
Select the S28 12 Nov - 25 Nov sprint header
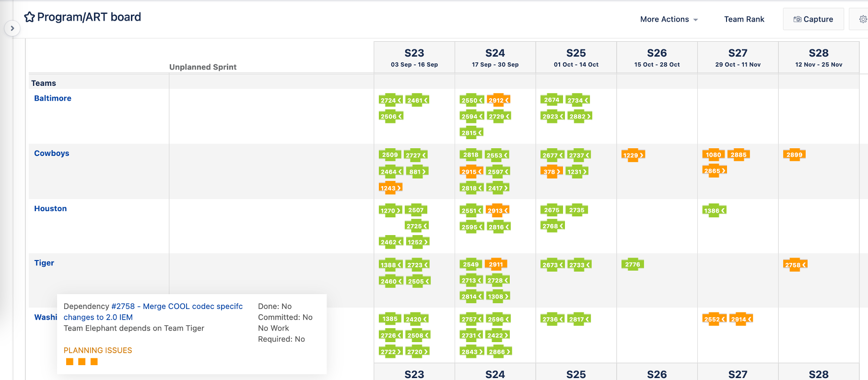(819, 58)
